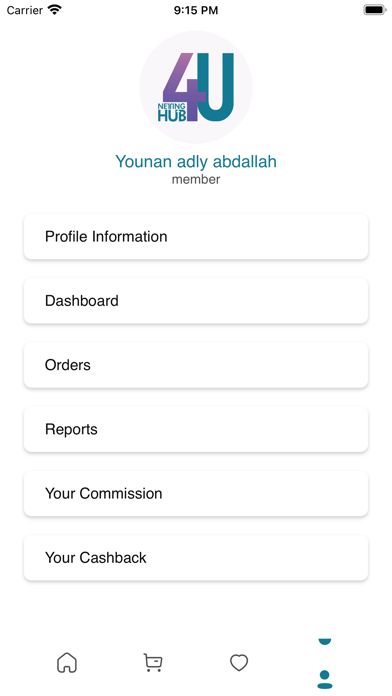
Task: Tap the Carrier label in status bar
Action: click(x=24, y=10)
